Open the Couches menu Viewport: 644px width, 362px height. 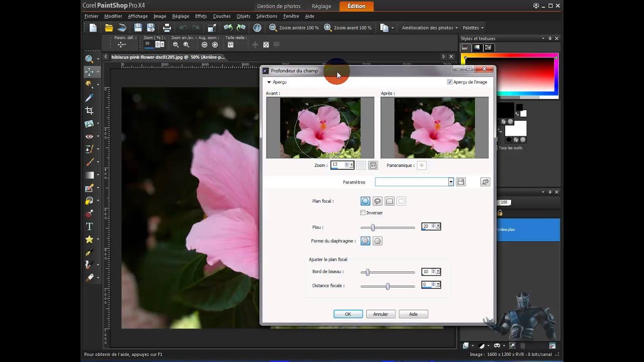(x=221, y=16)
